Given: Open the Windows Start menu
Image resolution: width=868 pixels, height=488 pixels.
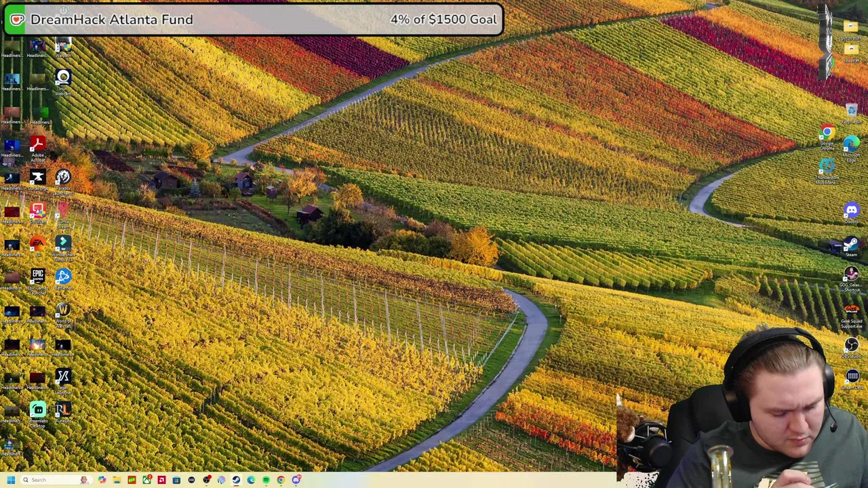Looking at the screenshot, I should 11,480.
